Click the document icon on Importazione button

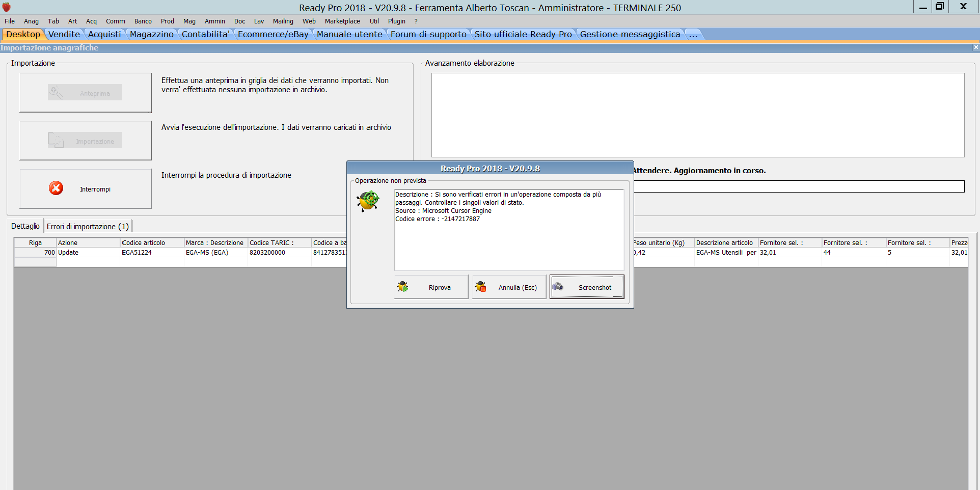point(56,141)
